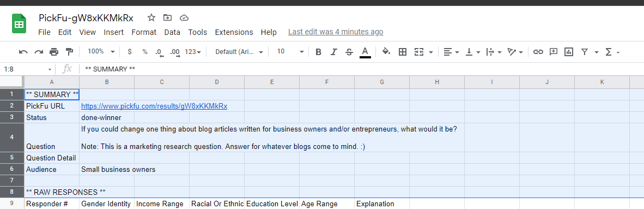Click the select-all corner box
The image size is (644, 209).
coord(12,82)
